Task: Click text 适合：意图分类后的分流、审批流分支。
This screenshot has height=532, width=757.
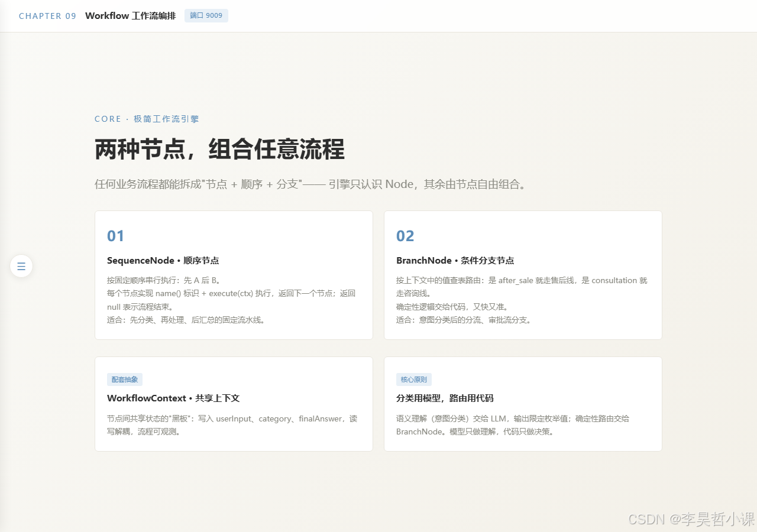Action: [x=464, y=320]
